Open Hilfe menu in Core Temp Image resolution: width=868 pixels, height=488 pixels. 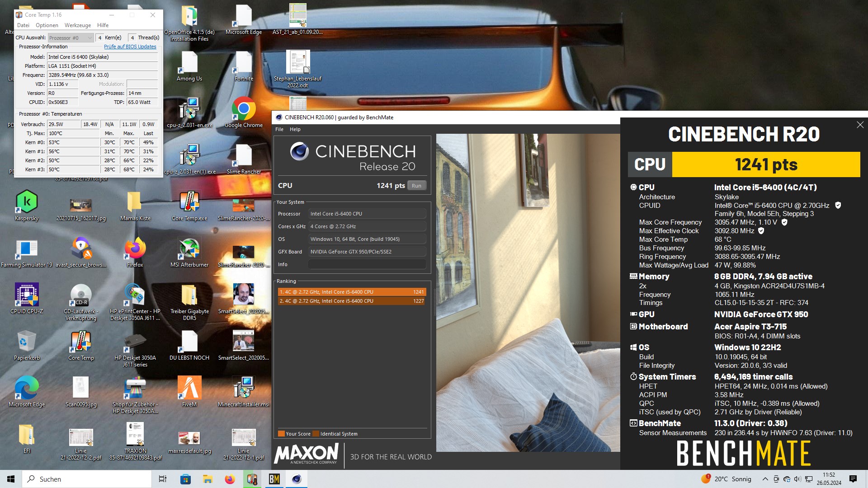pyautogui.click(x=103, y=25)
